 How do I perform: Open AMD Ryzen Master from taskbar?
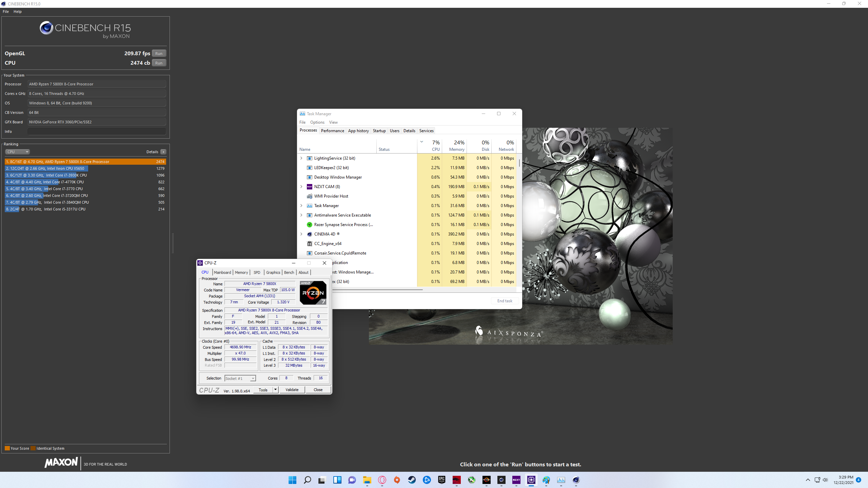coord(486,480)
